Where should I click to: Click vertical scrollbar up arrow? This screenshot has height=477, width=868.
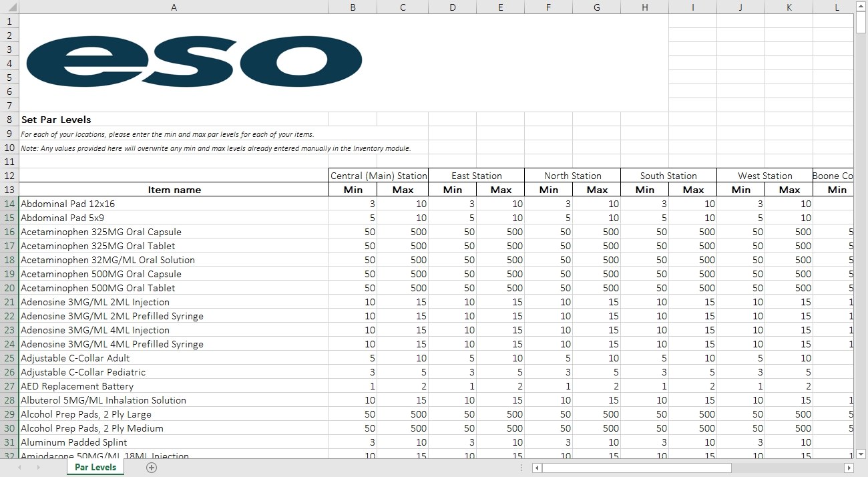(x=861, y=6)
